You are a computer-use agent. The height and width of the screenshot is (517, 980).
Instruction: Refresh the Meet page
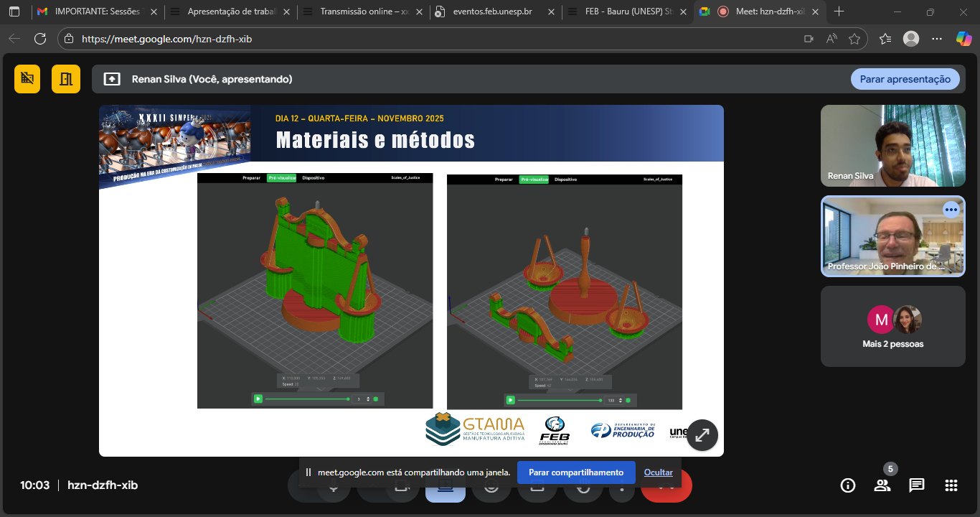click(40, 39)
